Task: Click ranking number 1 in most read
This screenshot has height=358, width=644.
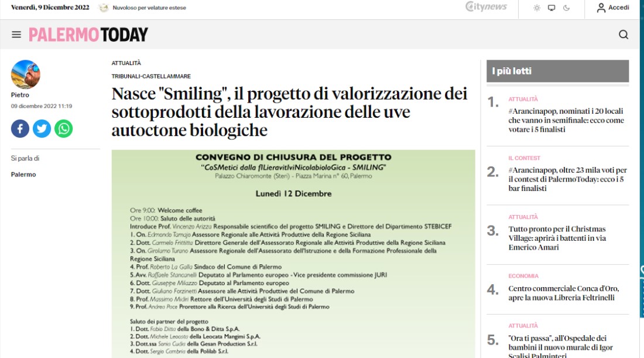Action: point(493,102)
